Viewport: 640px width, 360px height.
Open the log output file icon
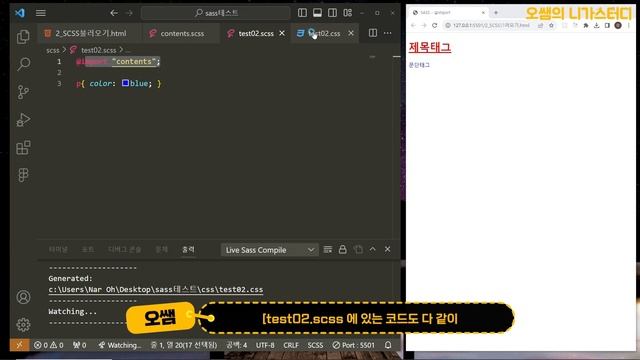(x=358, y=249)
